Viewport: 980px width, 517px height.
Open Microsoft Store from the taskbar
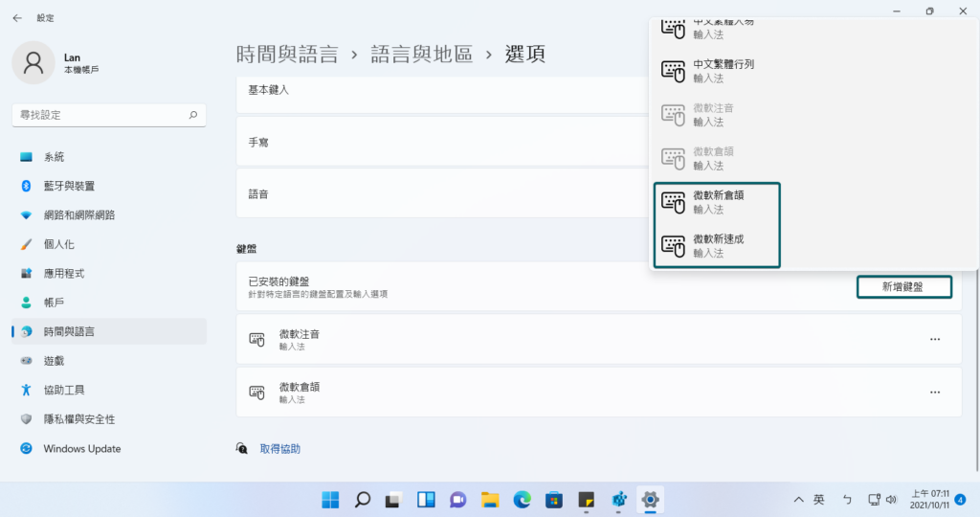click(554, 500)
